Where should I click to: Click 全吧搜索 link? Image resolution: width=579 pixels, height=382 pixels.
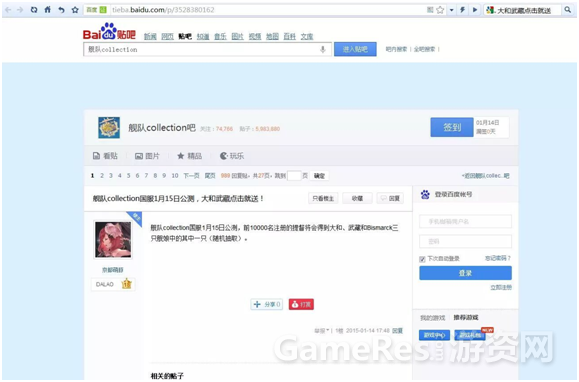coord(424,49)
